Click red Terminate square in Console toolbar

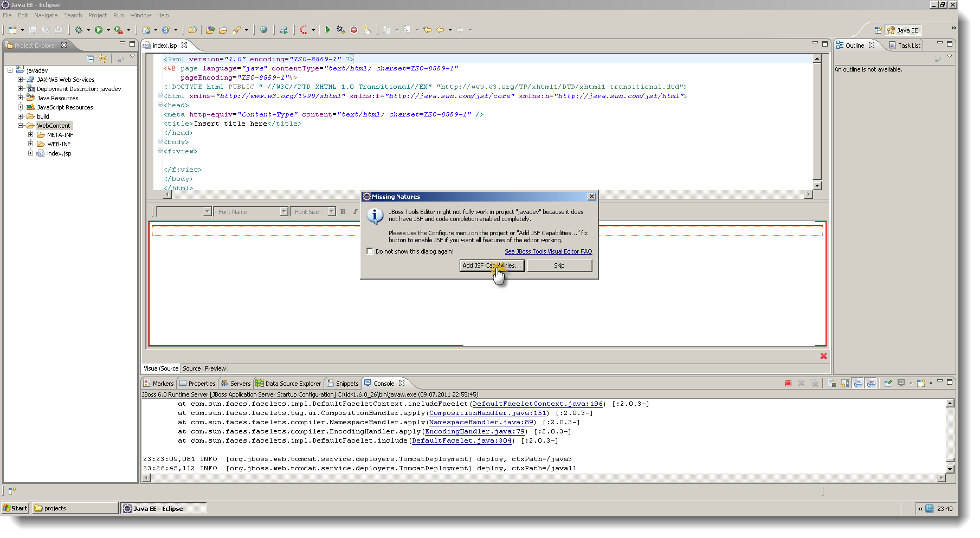pyautogui.click(x=788, y=384)
